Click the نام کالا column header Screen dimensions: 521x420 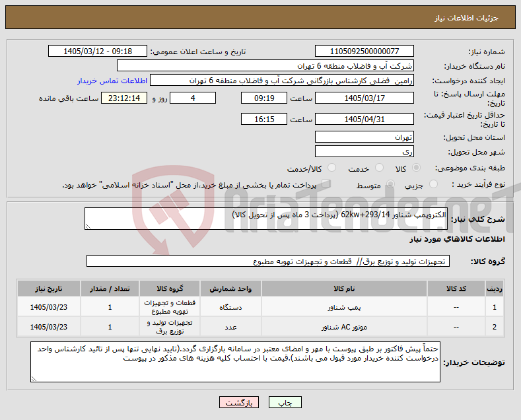[344, 289]
